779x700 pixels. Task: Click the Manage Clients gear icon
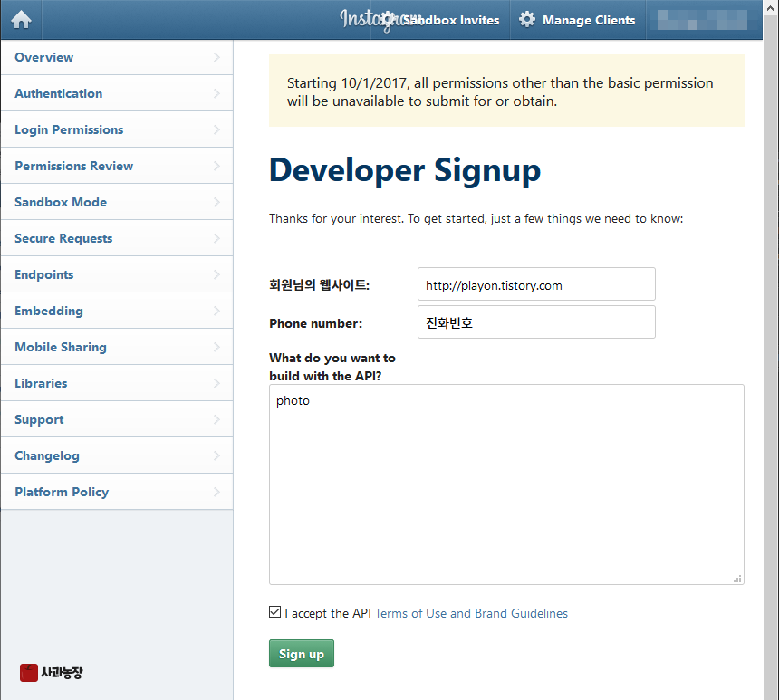tap(527, 20)
